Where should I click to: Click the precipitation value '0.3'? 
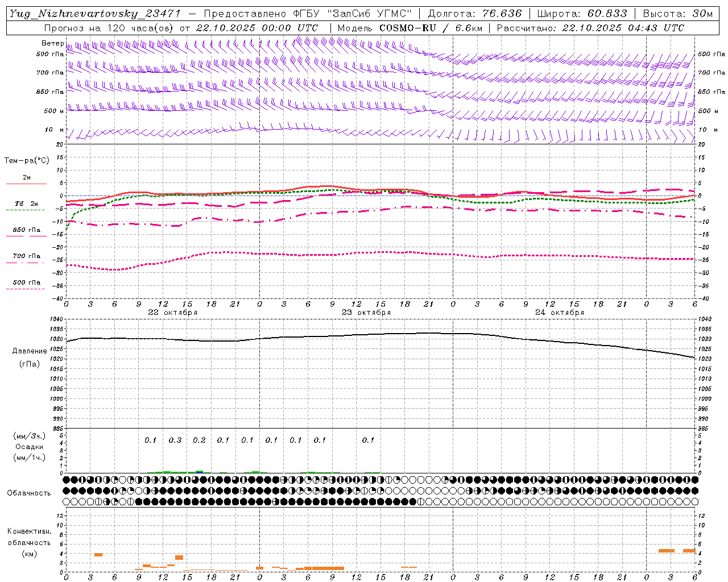[175, 440]
